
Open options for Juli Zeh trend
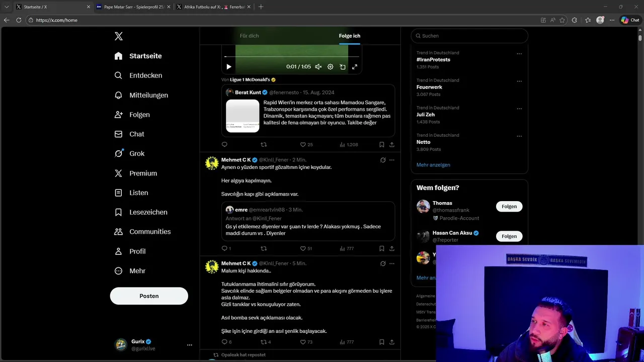(x=519, y=109)
